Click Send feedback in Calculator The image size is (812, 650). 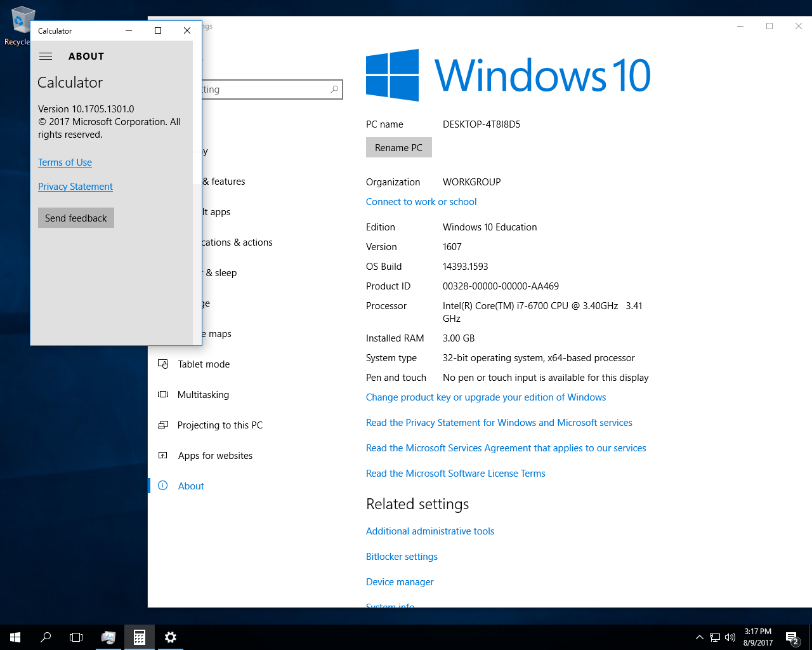tap(76, 218)
